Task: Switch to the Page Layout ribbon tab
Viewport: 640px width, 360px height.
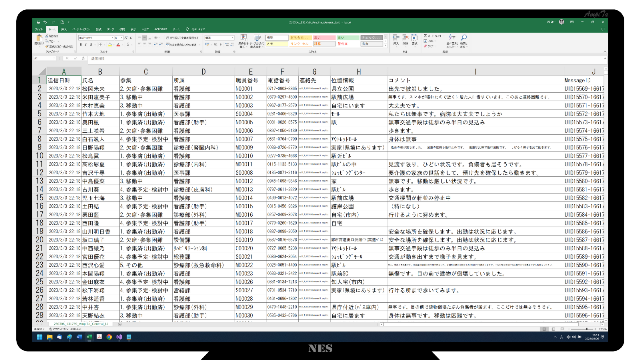Action: click(x=81, y=29)
